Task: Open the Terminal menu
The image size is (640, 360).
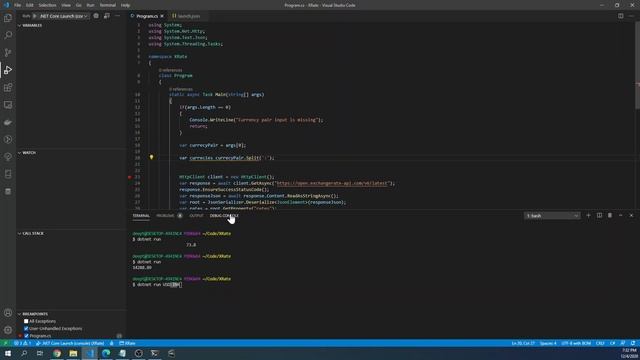Action: [x=108, y=5]
